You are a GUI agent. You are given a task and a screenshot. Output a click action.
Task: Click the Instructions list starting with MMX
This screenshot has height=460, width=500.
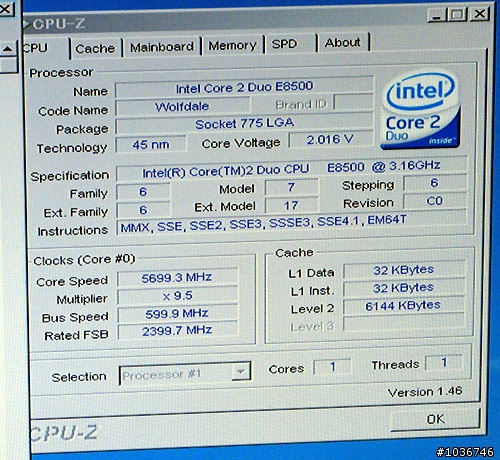click(x=292, y=223)
